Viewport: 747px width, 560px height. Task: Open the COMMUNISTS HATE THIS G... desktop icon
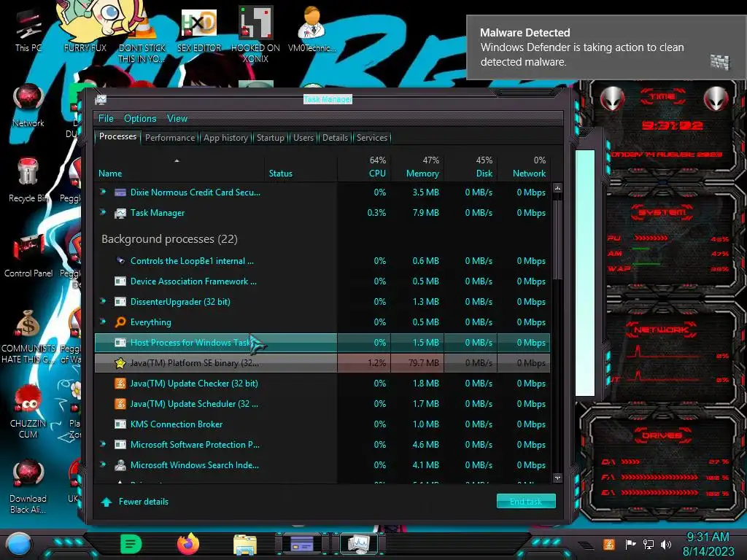coord(28,336)
